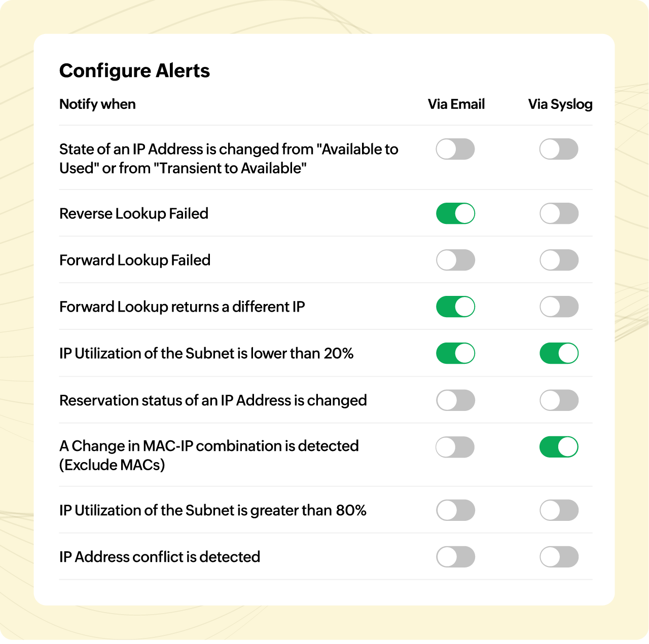Enable syslog alert for IP state change
This screenshot has height=644, width=649.
(559, 149)
